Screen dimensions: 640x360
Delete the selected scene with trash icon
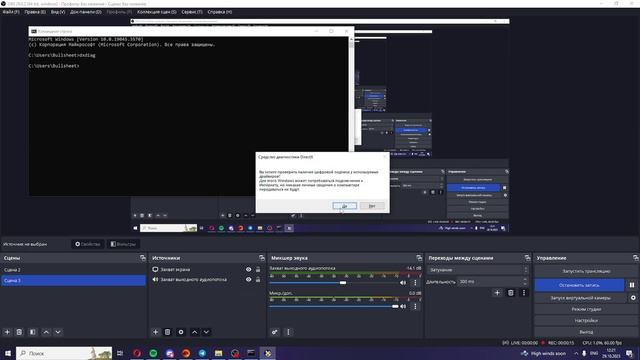click(x=19, y=332)
